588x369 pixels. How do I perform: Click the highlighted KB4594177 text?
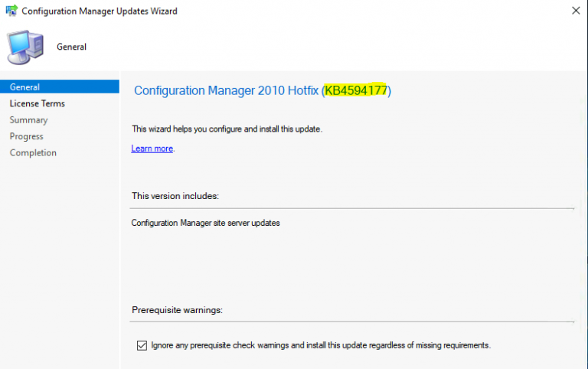click(x=355, y=90)
